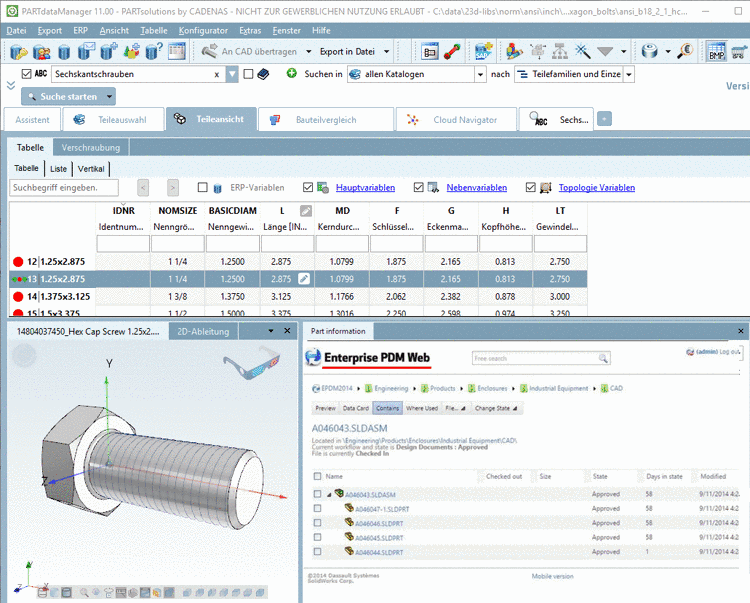Open the 'allen Katalogen' dropdown
750x603 pixels.
[x=480, y=74]
